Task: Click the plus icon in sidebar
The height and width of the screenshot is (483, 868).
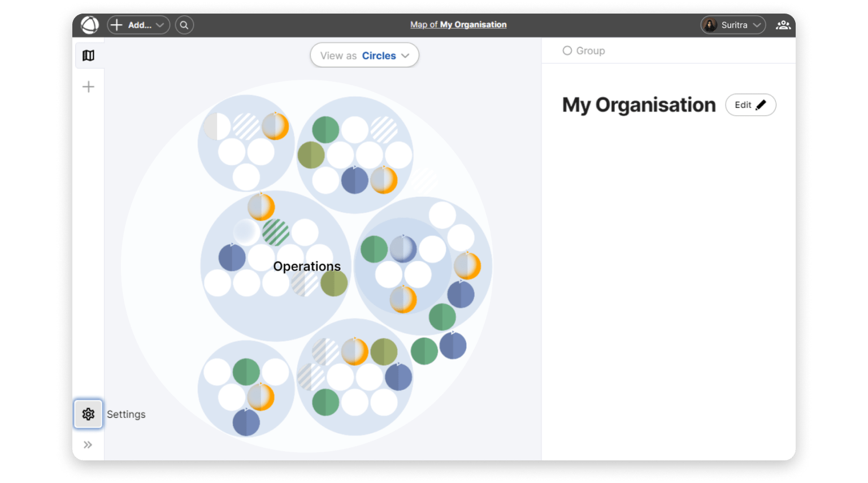Action: 88,87
